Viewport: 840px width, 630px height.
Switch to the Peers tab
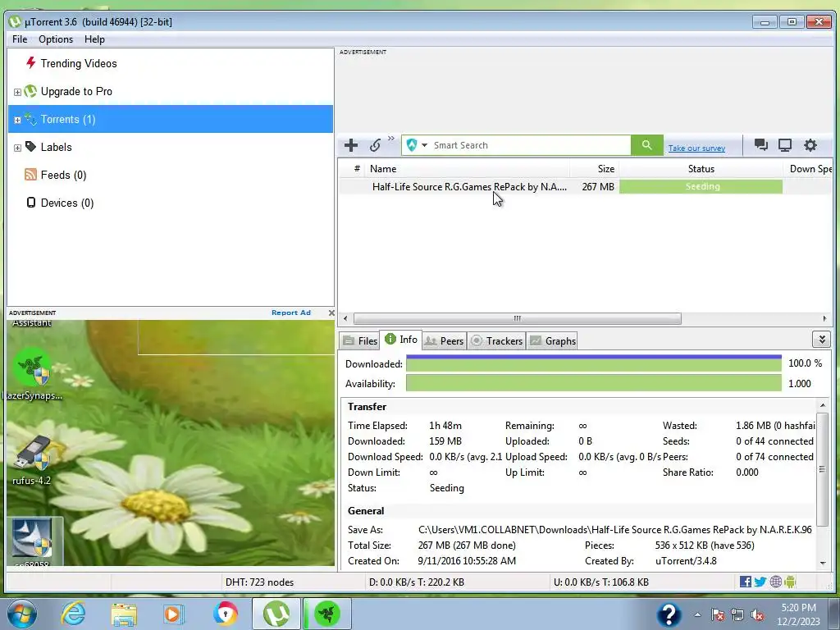point(444,340)
